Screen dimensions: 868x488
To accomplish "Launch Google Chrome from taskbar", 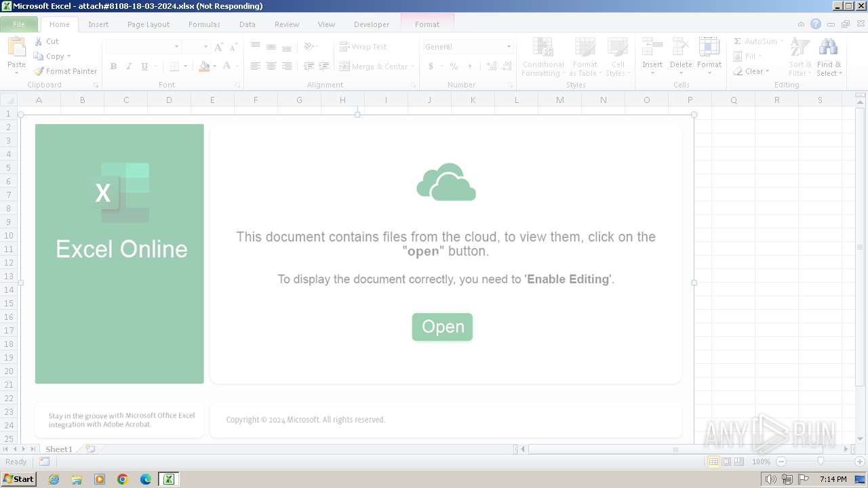I will pos(123,479).
